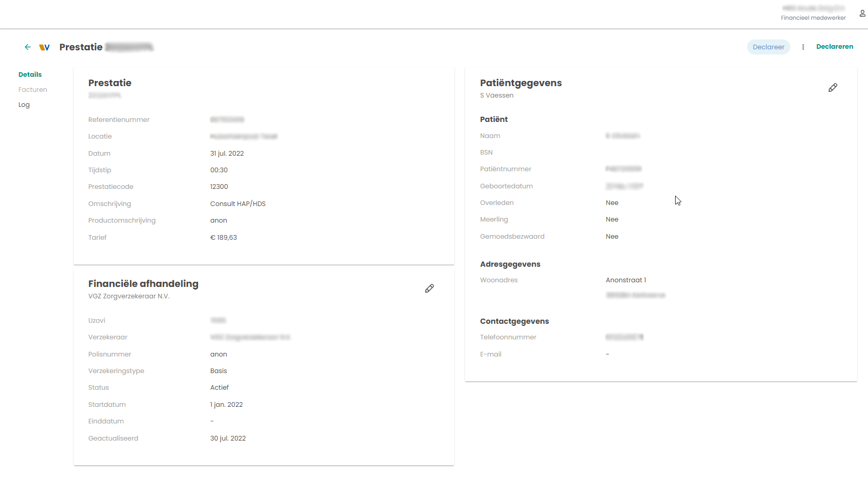This screenshot has height=480, width=868.
Task: Click the Patiëntgegevens card heading
Action: tap(521, 83)
